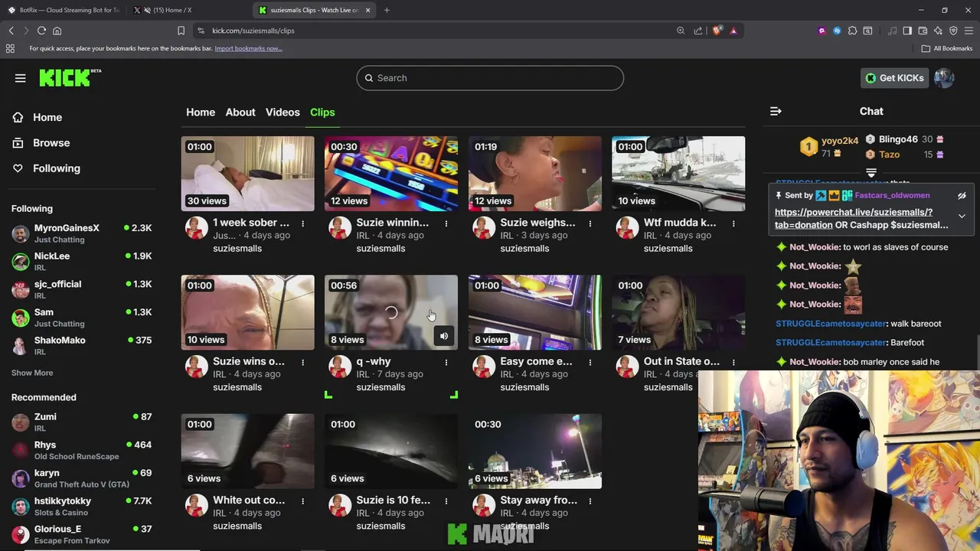Play the 'Suzie weighs...' clip thumbnail
The image size is (980, 551).
click(x=534, y=174)
